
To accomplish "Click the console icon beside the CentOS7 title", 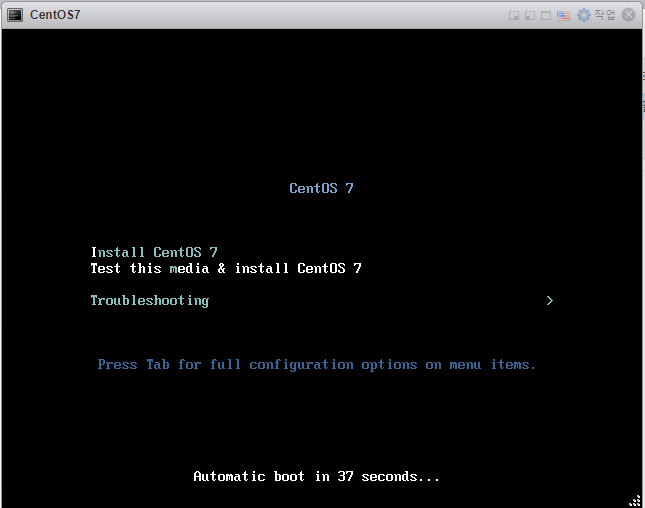I will 15,15.
